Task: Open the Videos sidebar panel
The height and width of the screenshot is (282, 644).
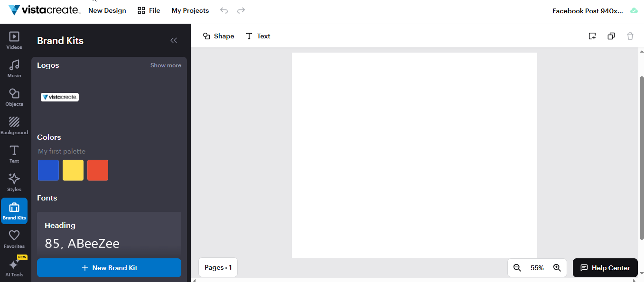Action: [x=14, y=40]
